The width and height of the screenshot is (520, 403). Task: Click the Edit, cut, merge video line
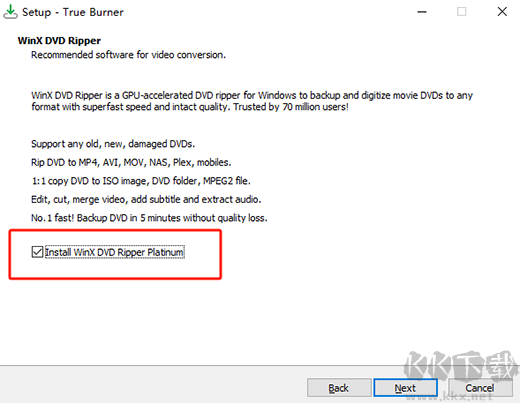(x=146, y=199)
